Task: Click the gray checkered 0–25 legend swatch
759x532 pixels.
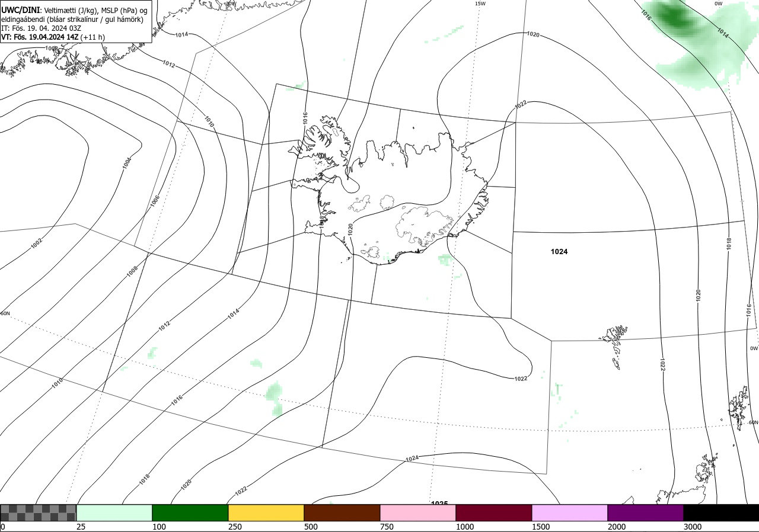Action: [x=38, y=512]
